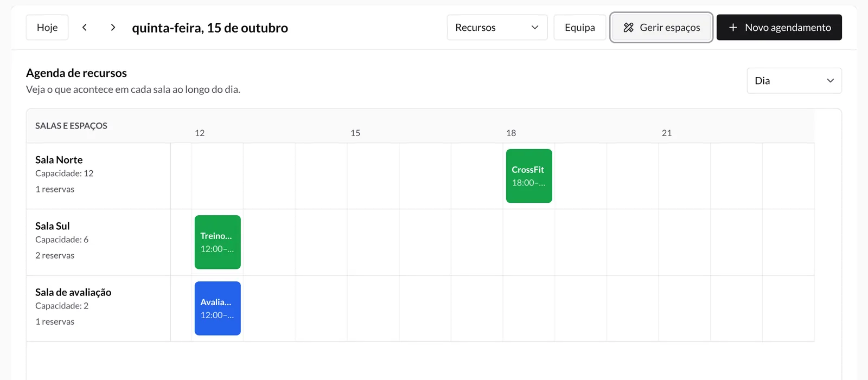Image resolution: width=868 pixels, height=380 pixels.
Task: Open Gerir espaços
Action: (661, 27)
